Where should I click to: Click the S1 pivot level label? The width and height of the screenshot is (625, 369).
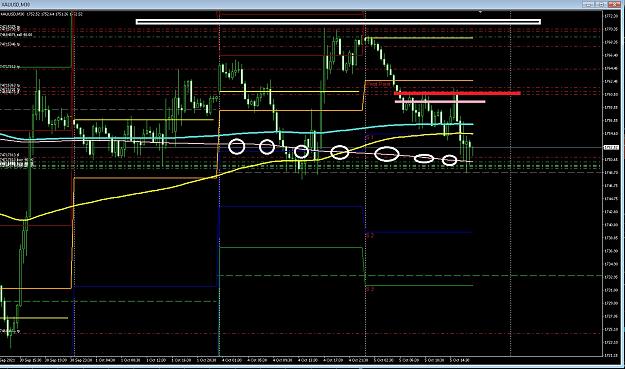(369, 137)
